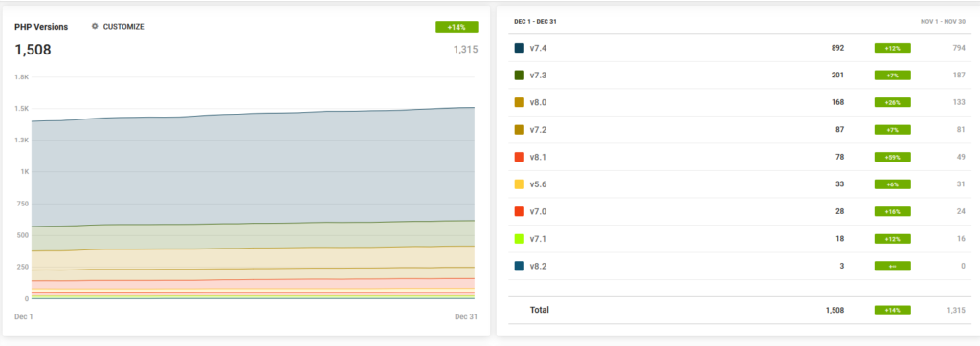Click the v7.0 version label
Image resolution: width=980 pixels, height=346 pixels.
[538, 212]
